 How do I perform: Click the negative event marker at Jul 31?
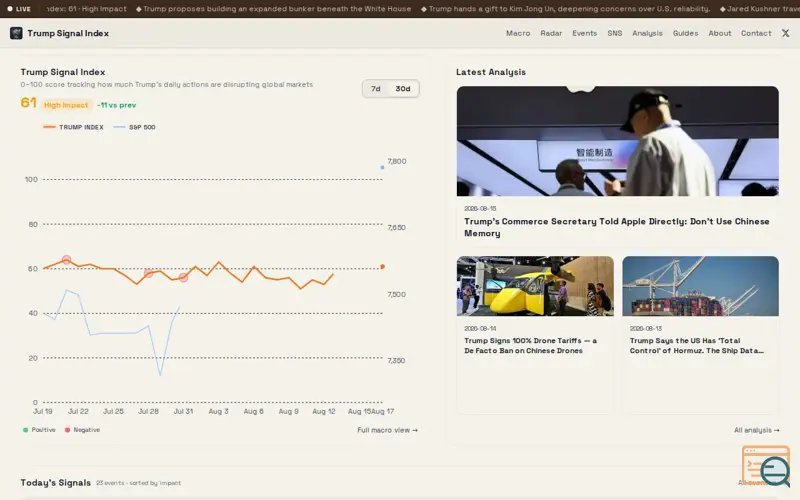[184, 278]
